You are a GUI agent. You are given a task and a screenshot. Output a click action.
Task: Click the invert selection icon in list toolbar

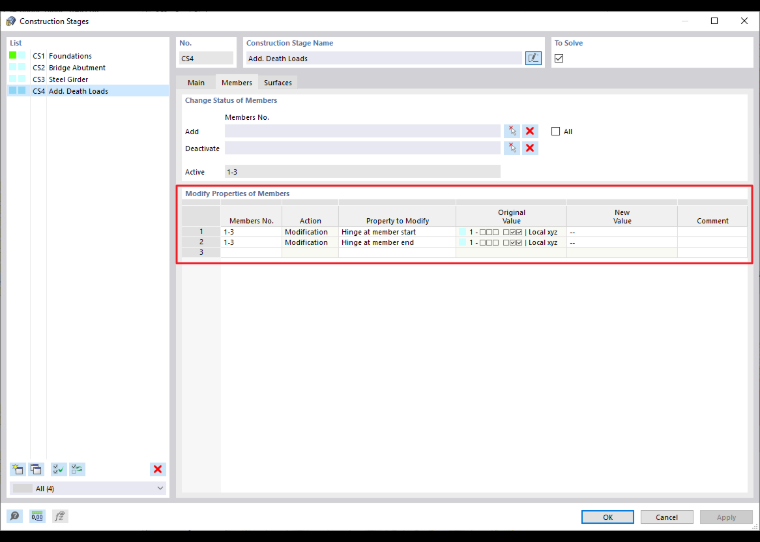[x=77, y=469]
